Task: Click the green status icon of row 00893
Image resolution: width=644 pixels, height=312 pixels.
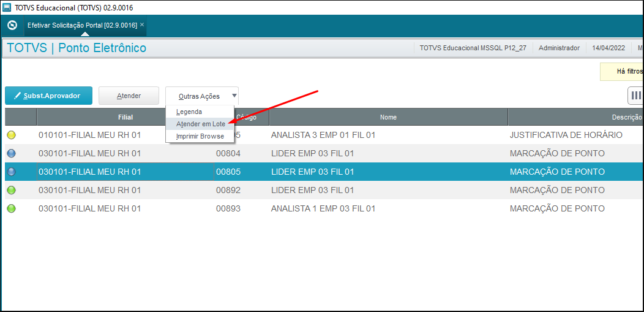Action: pos(12,208)
